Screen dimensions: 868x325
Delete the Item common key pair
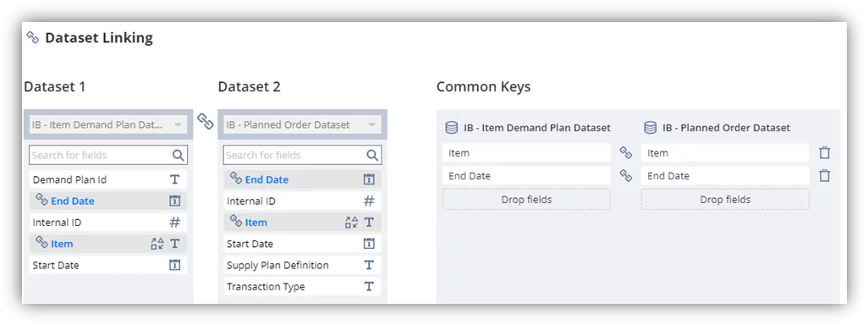(824, 153)
